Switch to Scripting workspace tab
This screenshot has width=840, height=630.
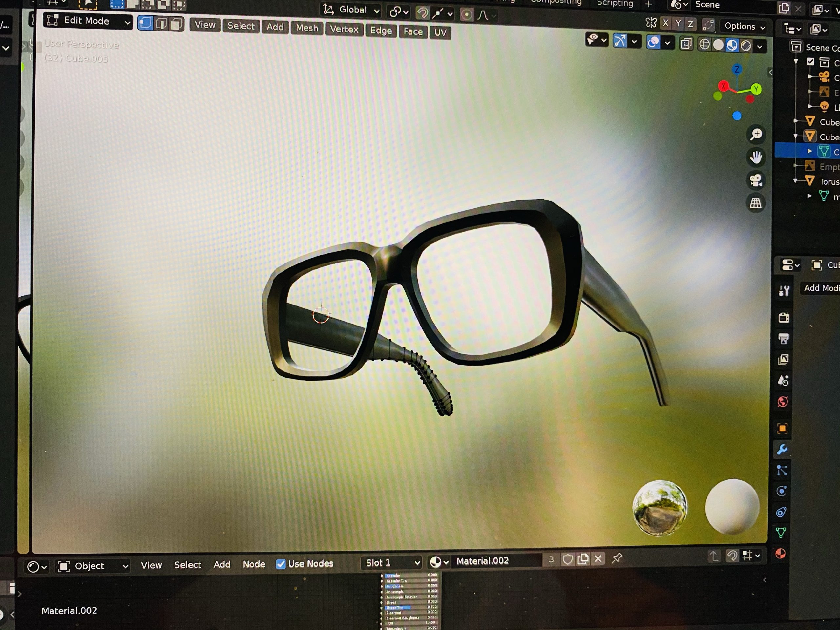(x=615, y=4)
